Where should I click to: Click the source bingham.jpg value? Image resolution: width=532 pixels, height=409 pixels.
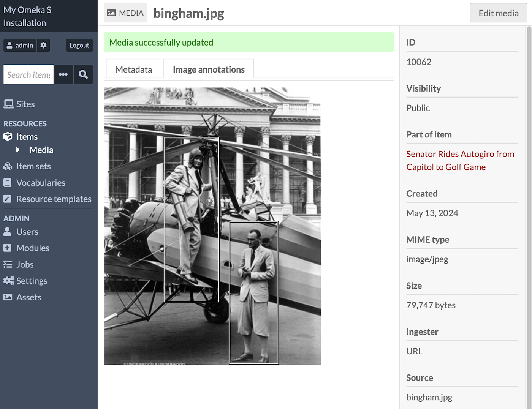(x=429, y=397)
